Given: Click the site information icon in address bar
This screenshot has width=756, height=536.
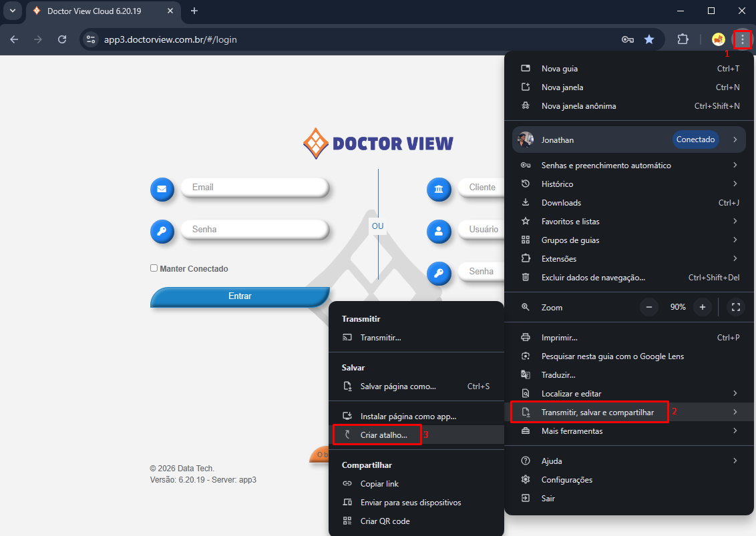Looking at the screenshot, I should click(91, 39).
